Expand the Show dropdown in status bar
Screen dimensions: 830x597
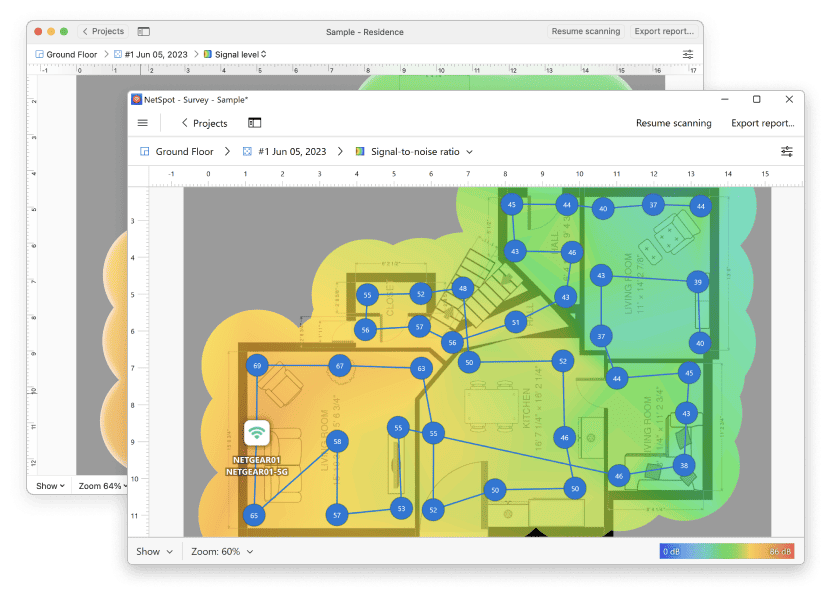tap(154, 551)
